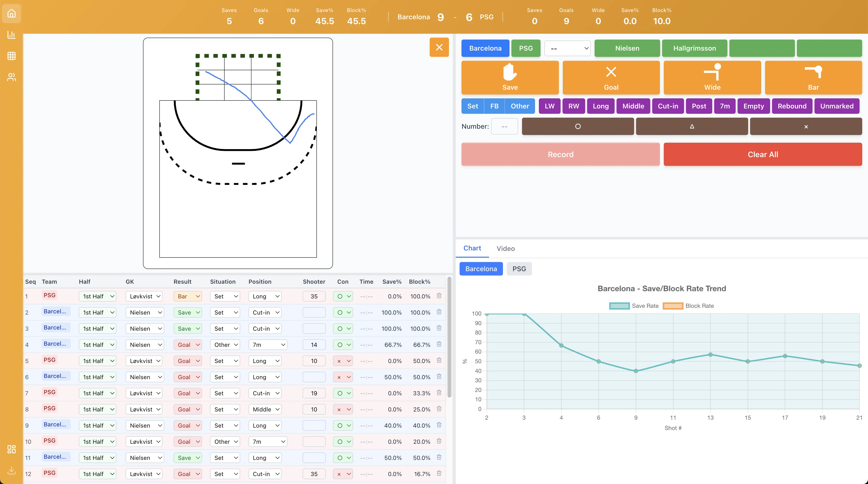
Task: Click the Record button
Action: pos(560,154)
